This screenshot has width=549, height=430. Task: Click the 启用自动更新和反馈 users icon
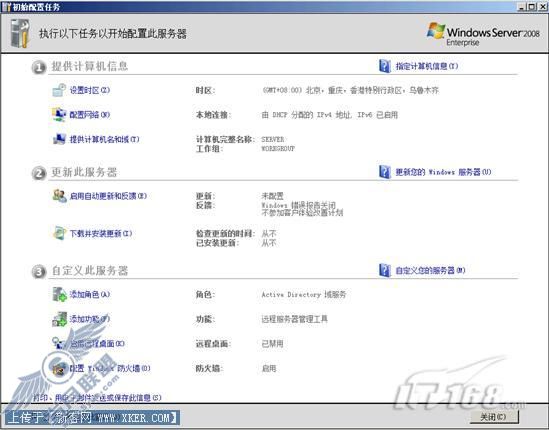click(59, 196)
